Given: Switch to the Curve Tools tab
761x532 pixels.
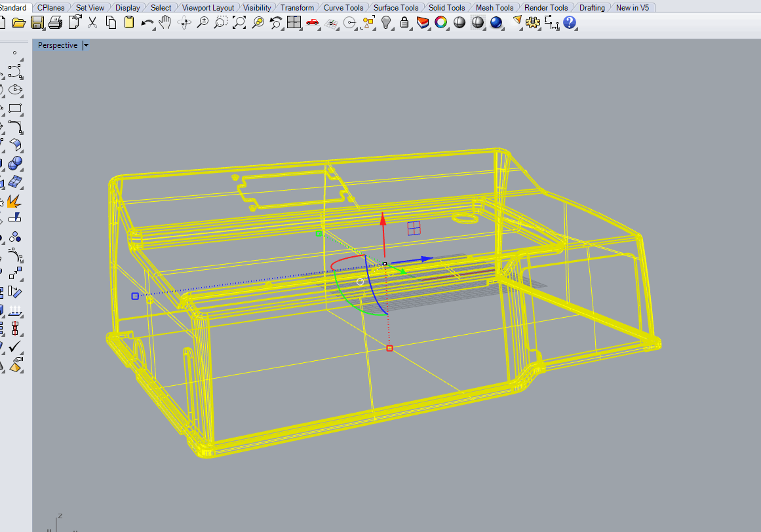Looking at the screenshot, I should point(343,7).
